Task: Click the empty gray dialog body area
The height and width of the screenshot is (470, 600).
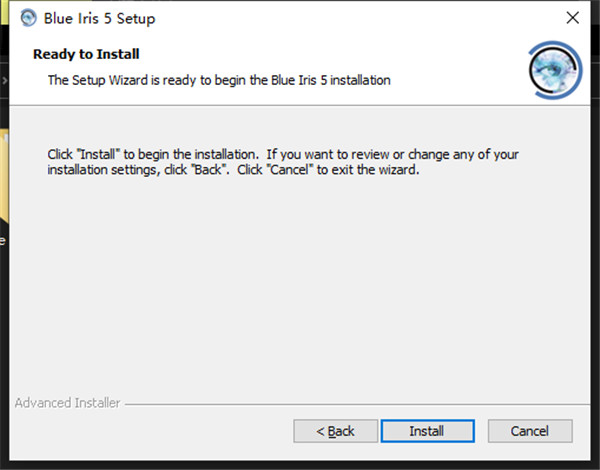Action: click(300, 280)
